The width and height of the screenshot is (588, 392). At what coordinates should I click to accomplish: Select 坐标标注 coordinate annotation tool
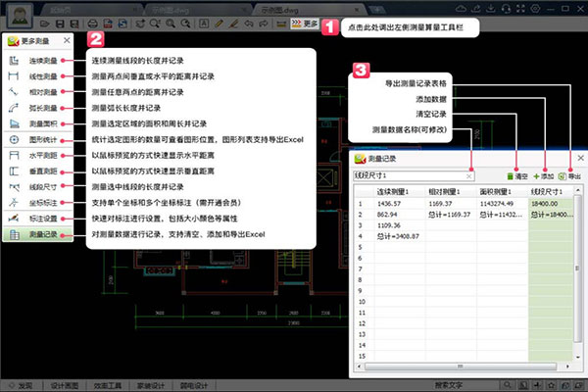(x=37, y=203)
